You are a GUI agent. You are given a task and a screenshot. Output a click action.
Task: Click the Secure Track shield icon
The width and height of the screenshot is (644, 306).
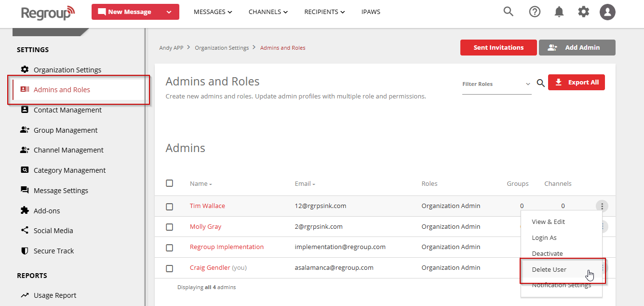pos(25,251)
